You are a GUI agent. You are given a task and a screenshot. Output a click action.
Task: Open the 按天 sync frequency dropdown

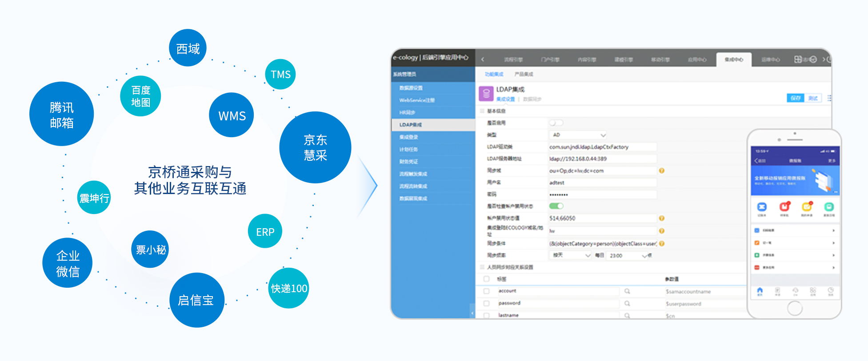(x=571, y=255)
